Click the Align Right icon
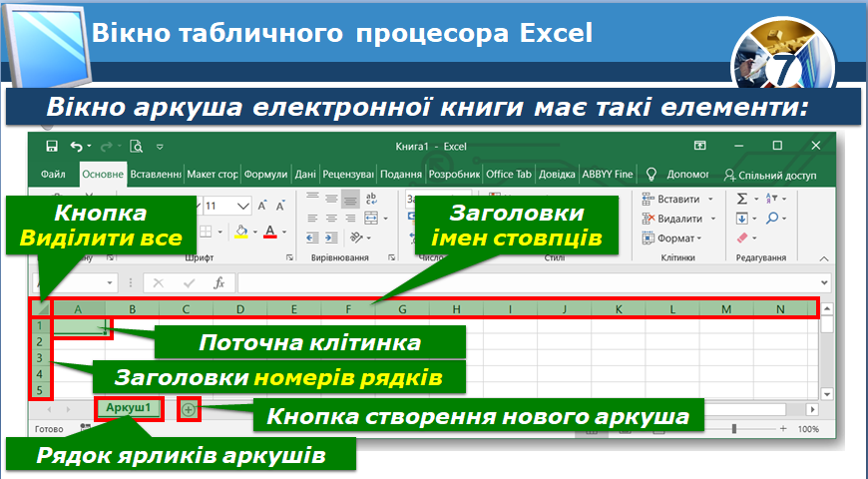 coord(350,219)
